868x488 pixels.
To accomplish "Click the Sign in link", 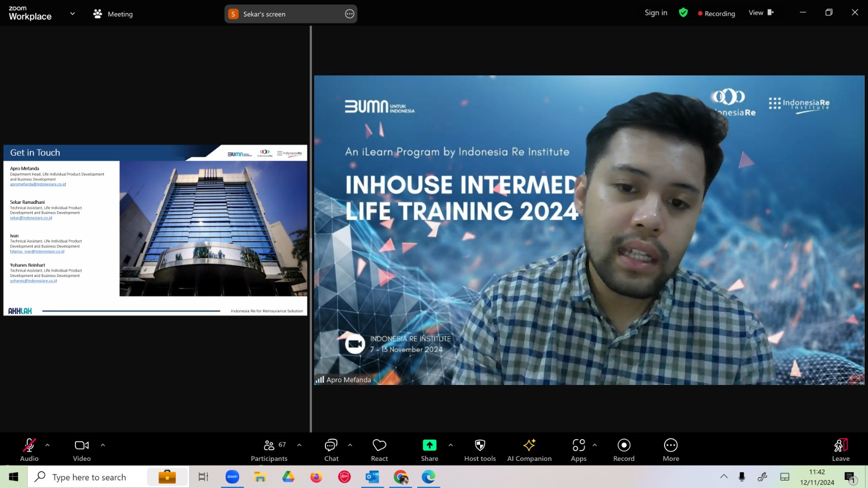I will tap(656, 13).
